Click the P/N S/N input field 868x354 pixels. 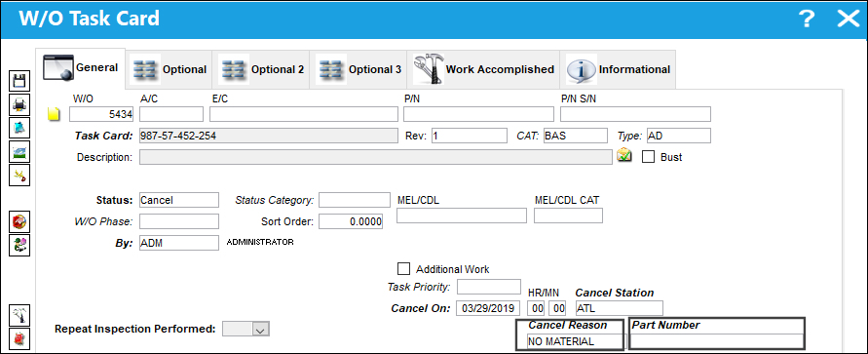pyautogui.click(x=635, y=115)
